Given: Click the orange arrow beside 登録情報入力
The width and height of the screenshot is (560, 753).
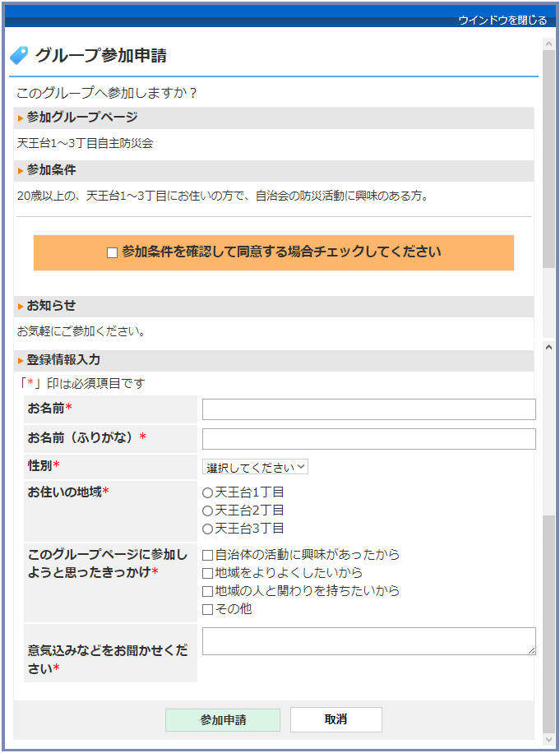Looking at the screenshot, I should (21, 361).
